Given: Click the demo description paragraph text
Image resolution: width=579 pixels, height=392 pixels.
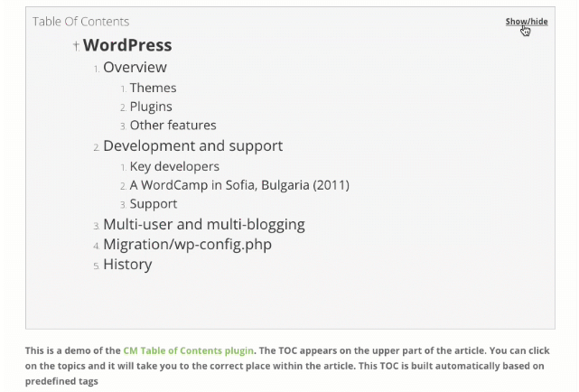Looking at the screenshot, I should coord(361,366).
